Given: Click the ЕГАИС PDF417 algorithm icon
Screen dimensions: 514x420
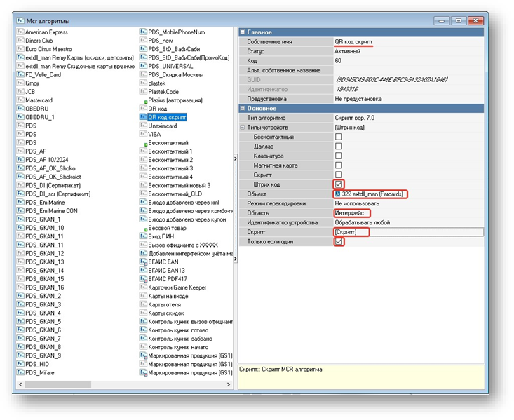Looking at the screenshot, I should coord(143,279).
